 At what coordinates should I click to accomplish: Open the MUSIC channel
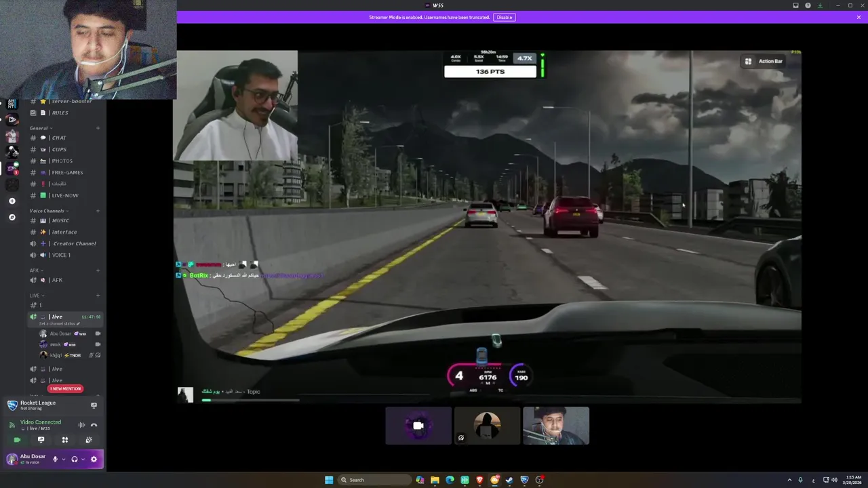point(65,220)
